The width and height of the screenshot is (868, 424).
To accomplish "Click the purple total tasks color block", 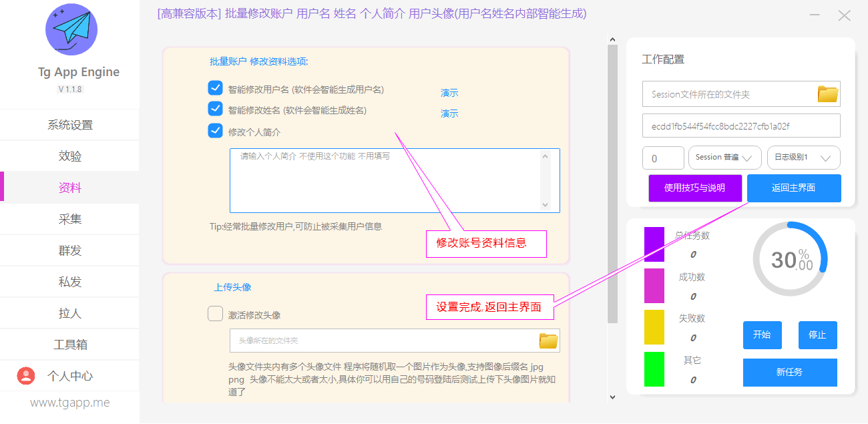I will [654, 244].
